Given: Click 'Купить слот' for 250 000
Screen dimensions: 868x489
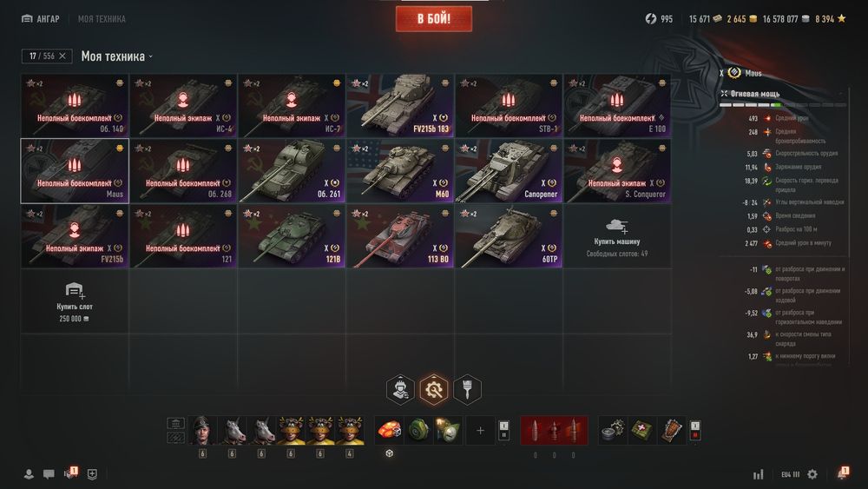Looking at the screenshot, I should [x=75, y=301].
